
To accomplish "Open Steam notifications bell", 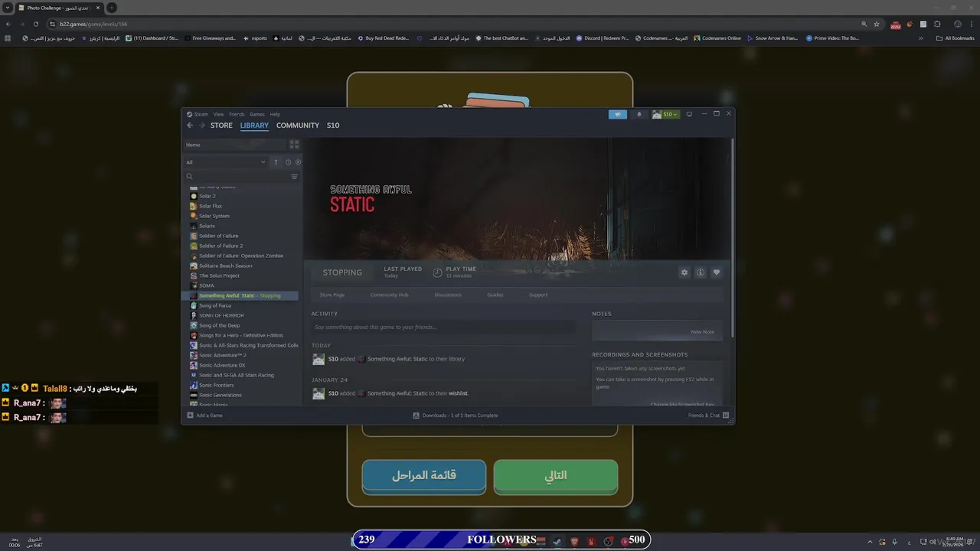I will (x=639, y=114).
